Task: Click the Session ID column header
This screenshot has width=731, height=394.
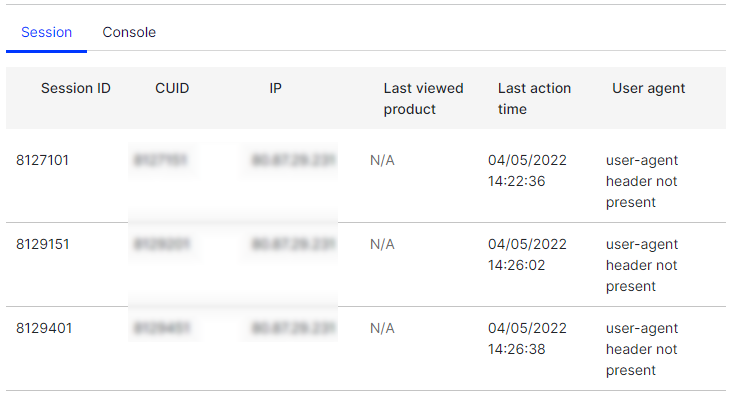Action: (x=76, y=88)
